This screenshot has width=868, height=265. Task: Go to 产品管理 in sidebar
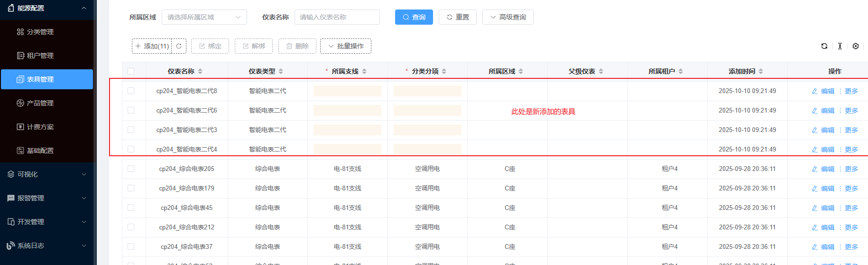point(46,103)
